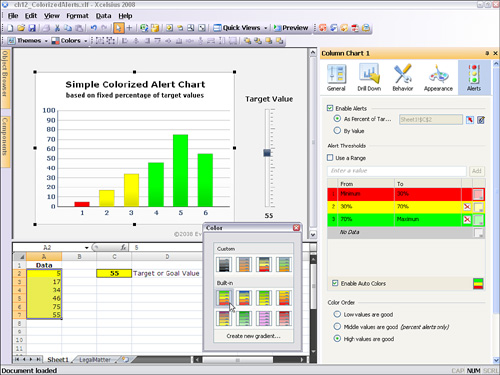500x375 pixels.
Task: Open the Data menu
Action: 103,16
